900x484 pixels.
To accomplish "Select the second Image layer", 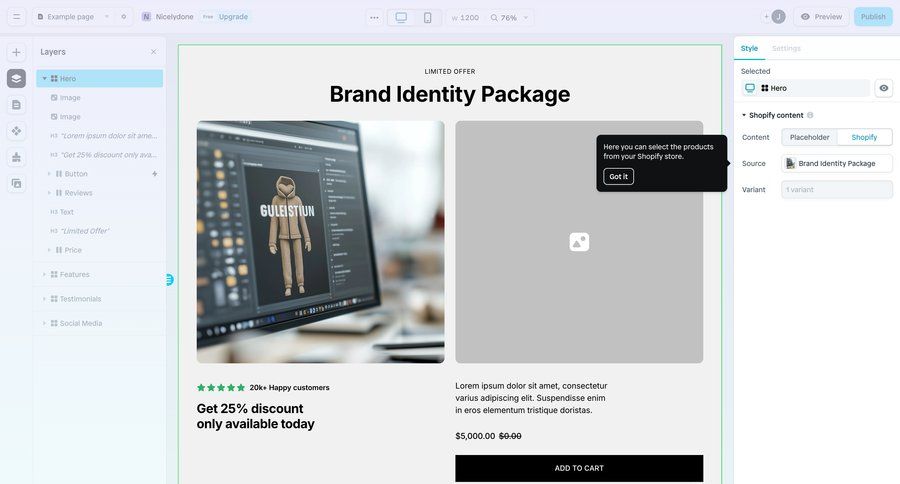I will [x=99, y=117].
